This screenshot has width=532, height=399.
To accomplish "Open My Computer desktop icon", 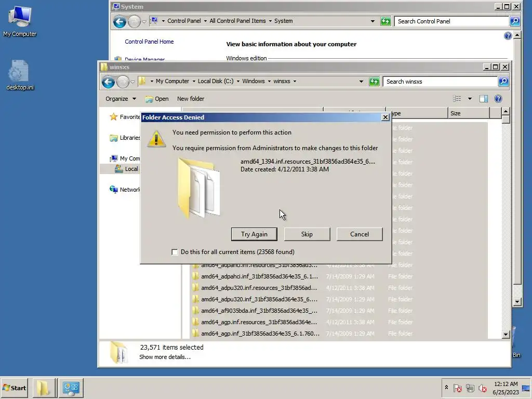I will pos(20,21).
